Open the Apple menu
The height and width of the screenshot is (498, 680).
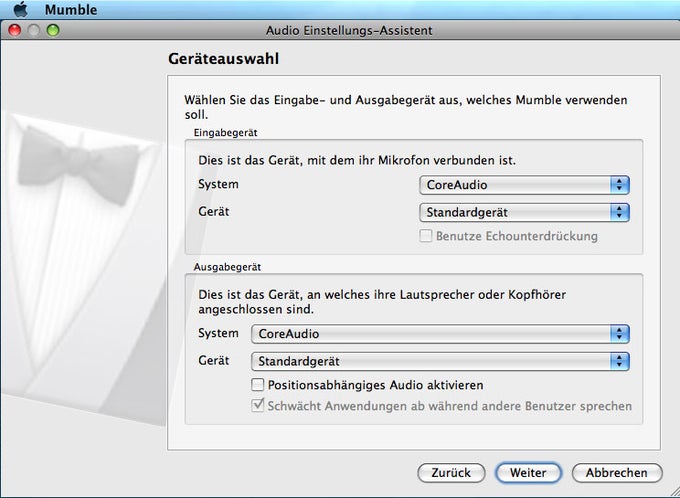point(20,9)
